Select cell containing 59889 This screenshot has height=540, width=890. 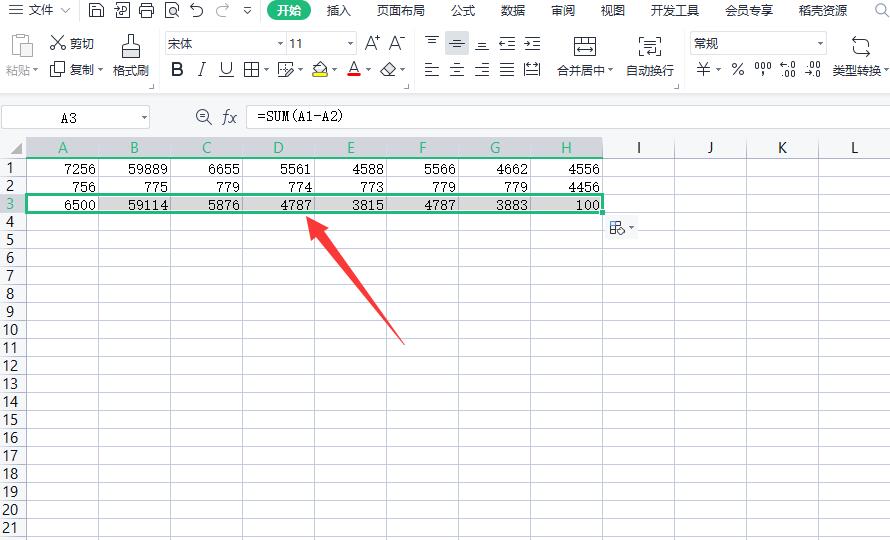pos(135,169)
